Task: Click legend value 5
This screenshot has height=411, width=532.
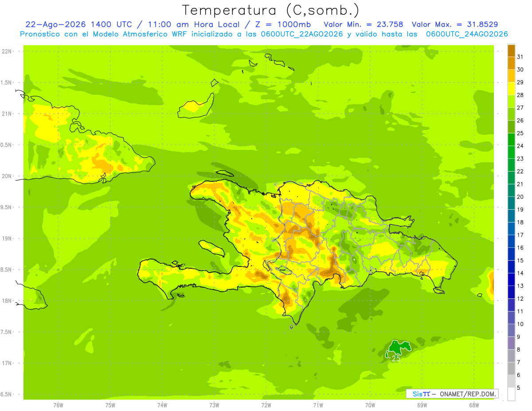Action: click(519, 388)
